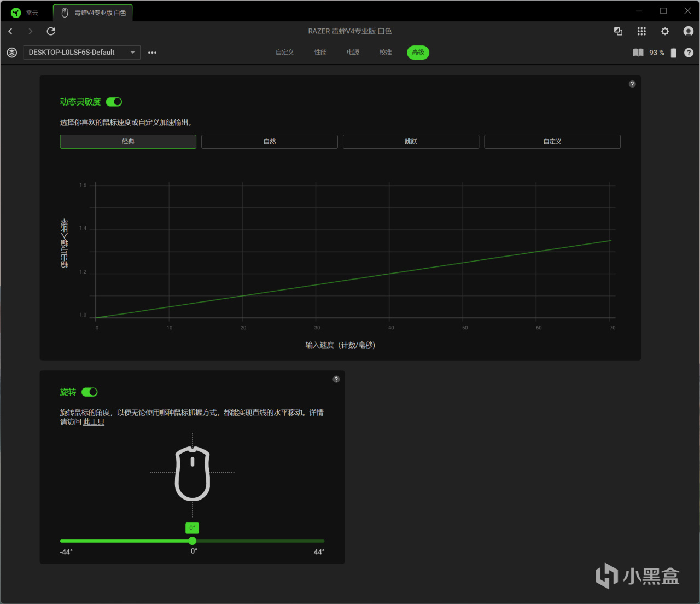
Task: Click the 93 % battery percentage text
Action: tap(657, 53)
